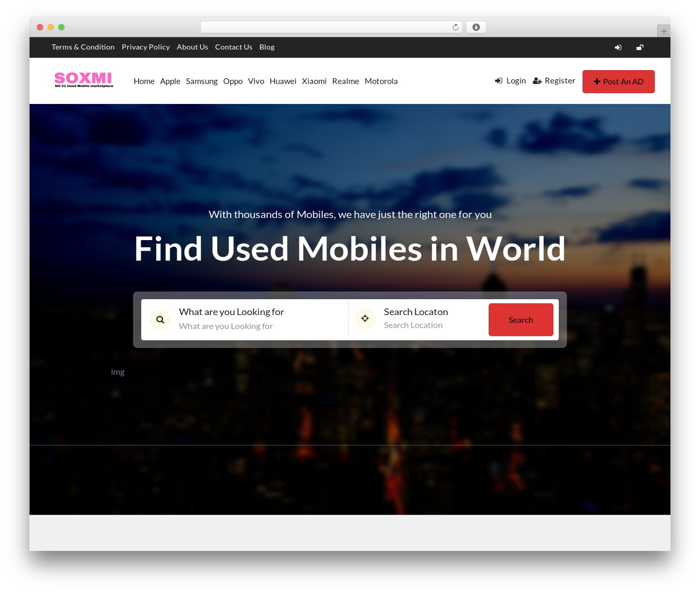Select Vivo in navigation menu
The width and height of the screenshot is (700, 593).
click(256, 81)
